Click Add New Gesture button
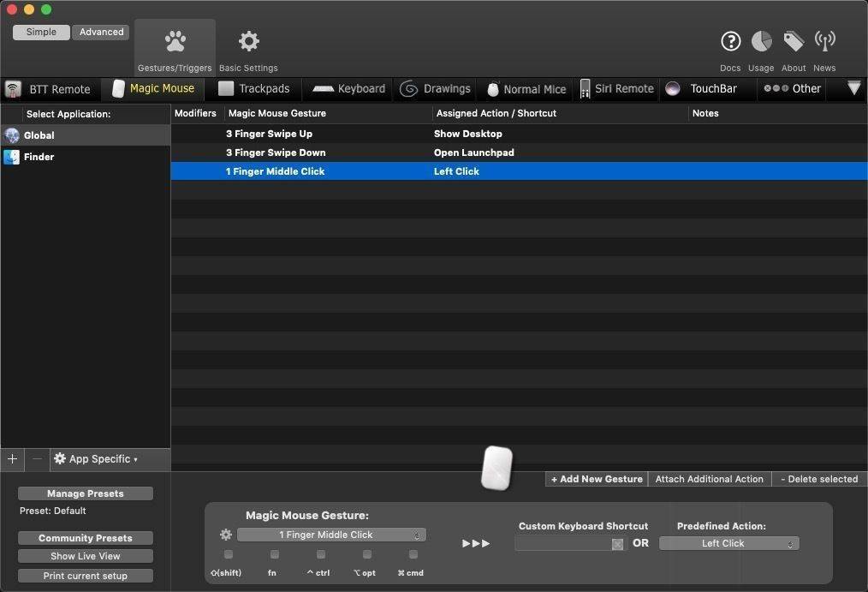 tap(597, 479)
